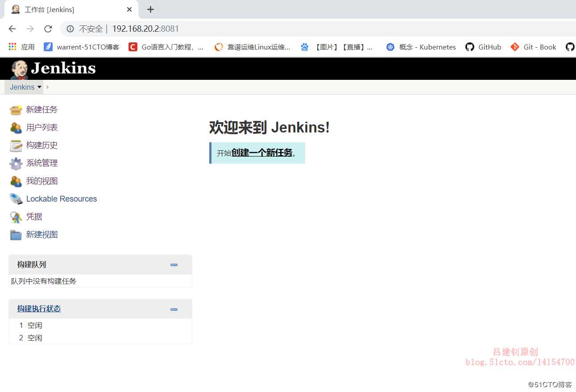
Task: Reload the page with refresh icon
Action: pos(48,29)
